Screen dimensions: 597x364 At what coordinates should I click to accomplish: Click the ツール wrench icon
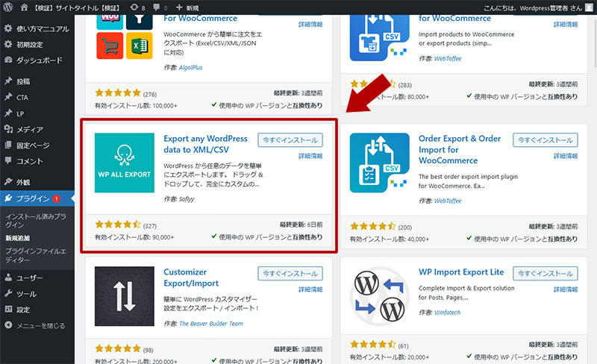pyautogui.click(x=8, y=294)
